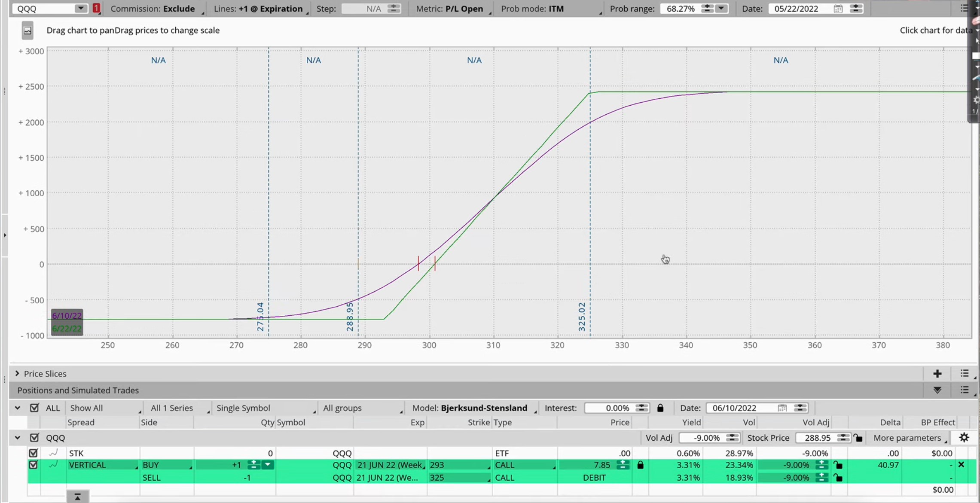980x503 pixels.
Task: Toggle the ALL positions checkbox
Action: [34, 408]
